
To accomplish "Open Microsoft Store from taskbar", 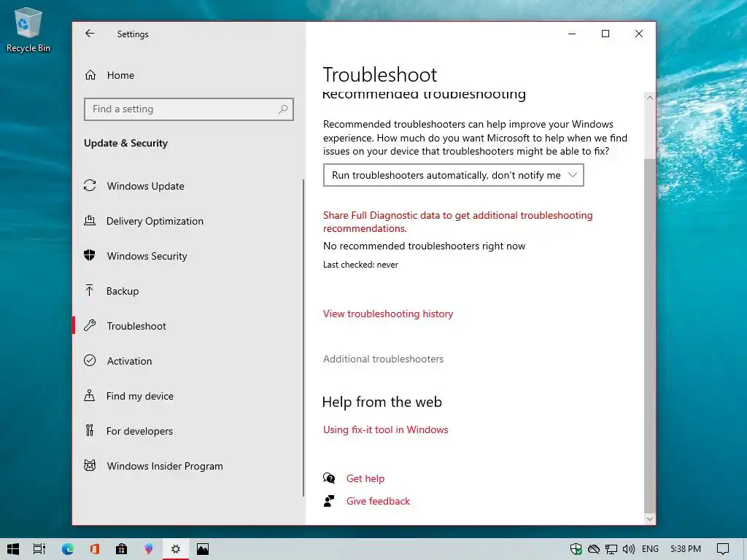I will point(122,549).
